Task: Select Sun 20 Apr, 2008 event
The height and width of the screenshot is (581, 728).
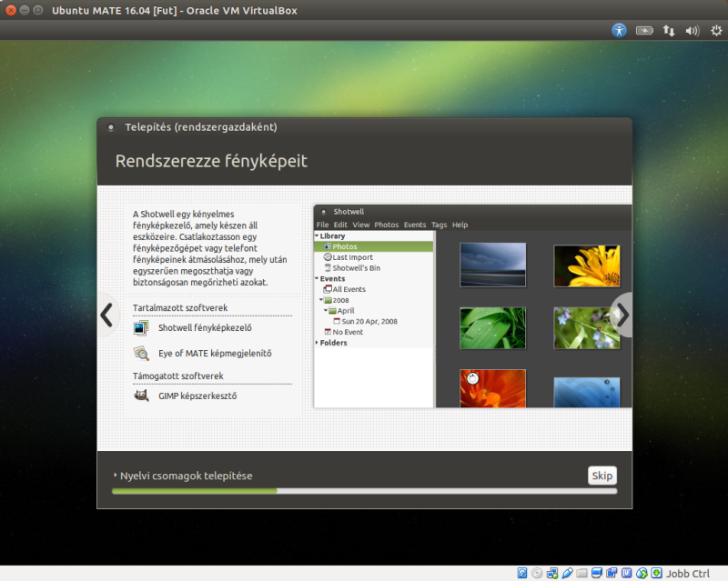Action: [x=369, y=321]
